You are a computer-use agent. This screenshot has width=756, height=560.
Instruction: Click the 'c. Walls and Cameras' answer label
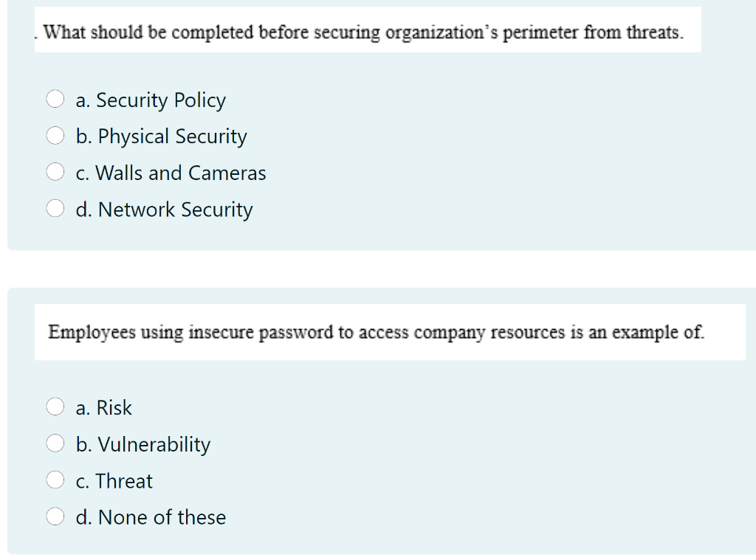171,173
